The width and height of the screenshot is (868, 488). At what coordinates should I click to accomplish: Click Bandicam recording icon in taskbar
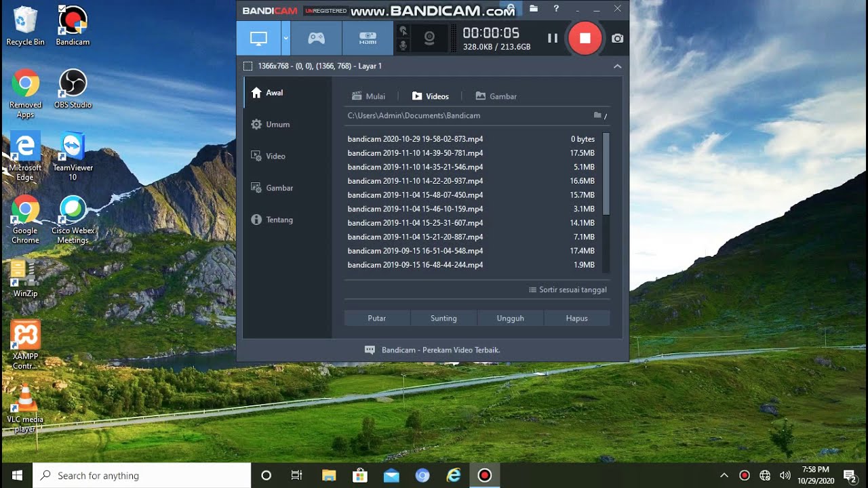(x=484, y=476)
